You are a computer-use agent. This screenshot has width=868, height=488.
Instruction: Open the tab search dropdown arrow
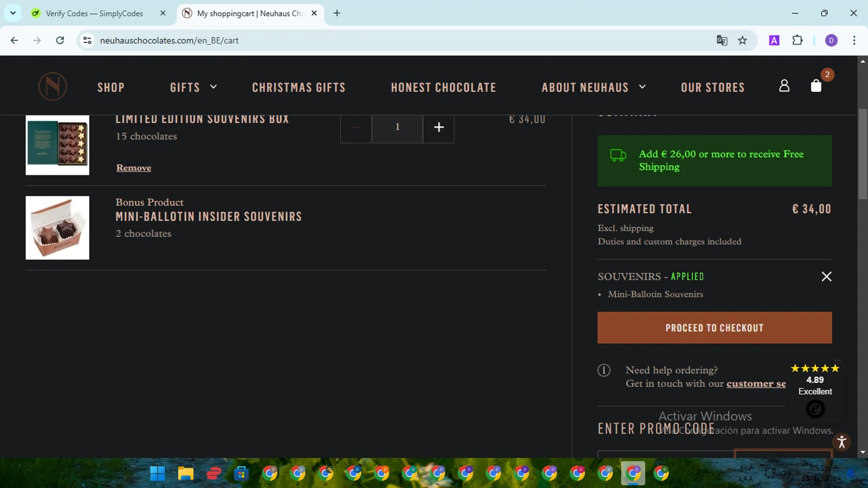13,13
